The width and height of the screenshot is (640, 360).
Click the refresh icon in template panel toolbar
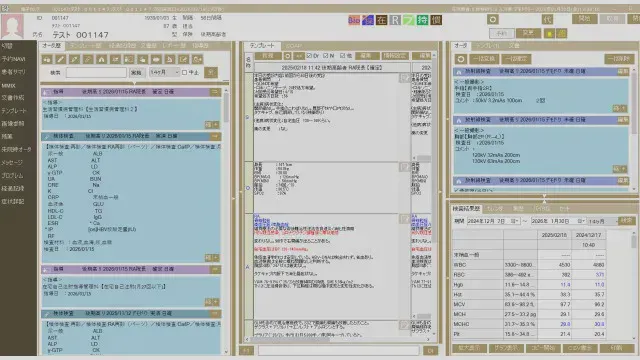coord(287,56)
